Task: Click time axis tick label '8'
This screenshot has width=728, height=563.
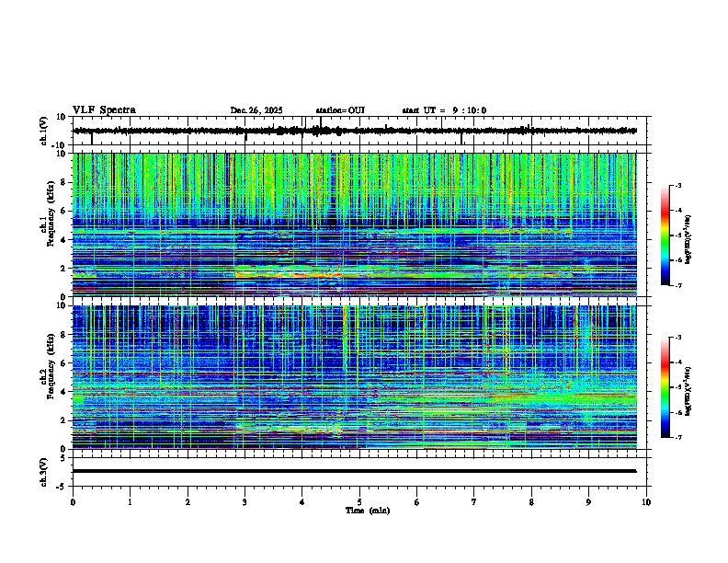Action: pos(531,502)
